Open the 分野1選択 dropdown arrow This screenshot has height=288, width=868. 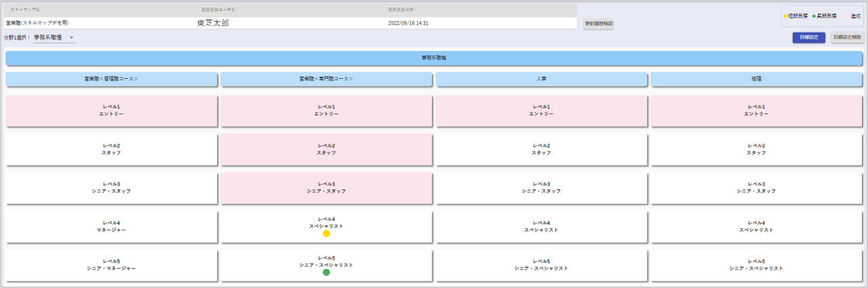[x=71, y=38]
